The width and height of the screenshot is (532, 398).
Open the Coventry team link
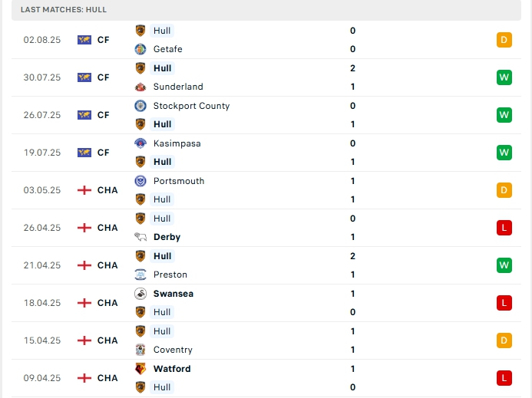pyautogui.click(x=173, y=350)
